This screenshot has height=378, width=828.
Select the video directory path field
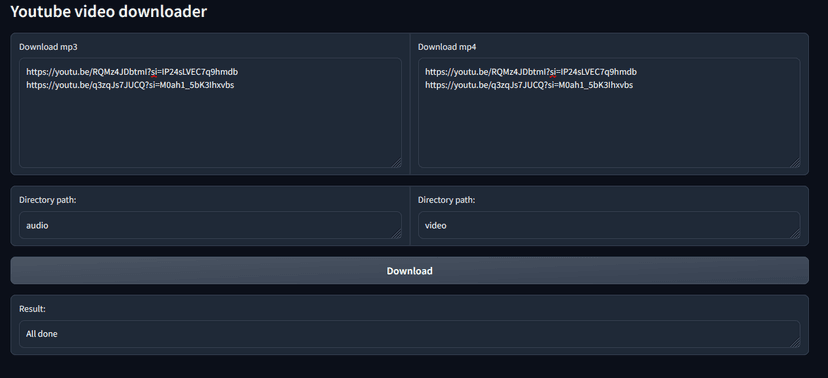pos(609,225)
